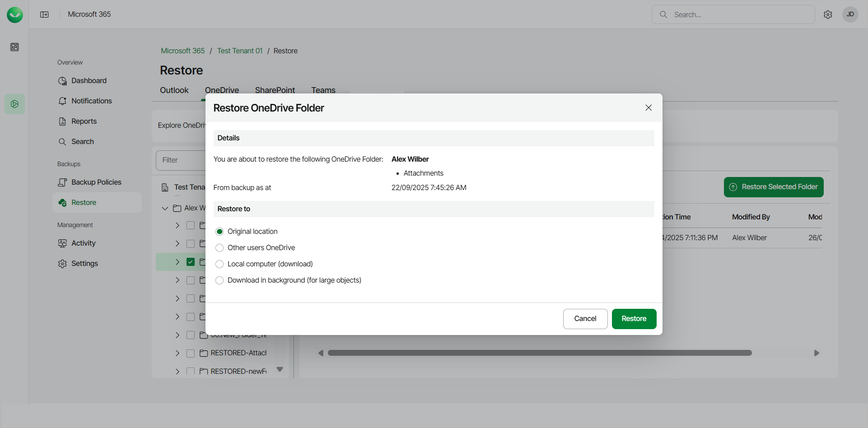Image resolution: width=868 pixels, height=428 pixels.
Task: Switch to the Teams tab
Action: 323,90
